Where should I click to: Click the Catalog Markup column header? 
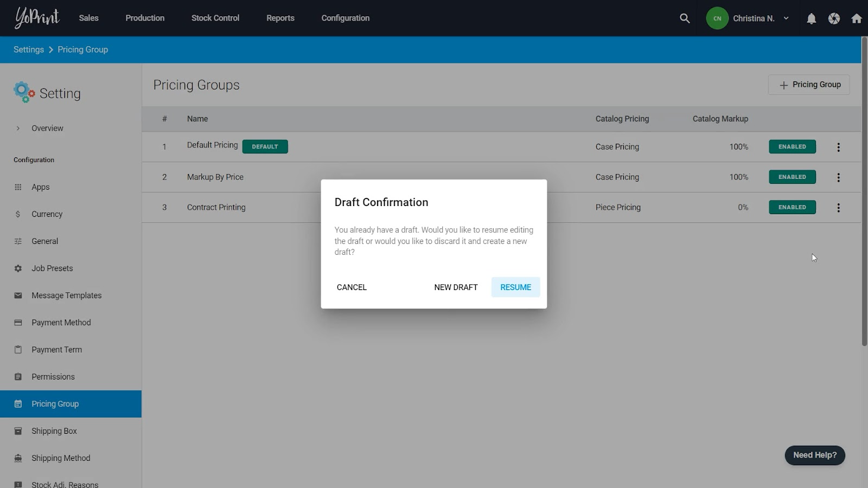[720, 119]
